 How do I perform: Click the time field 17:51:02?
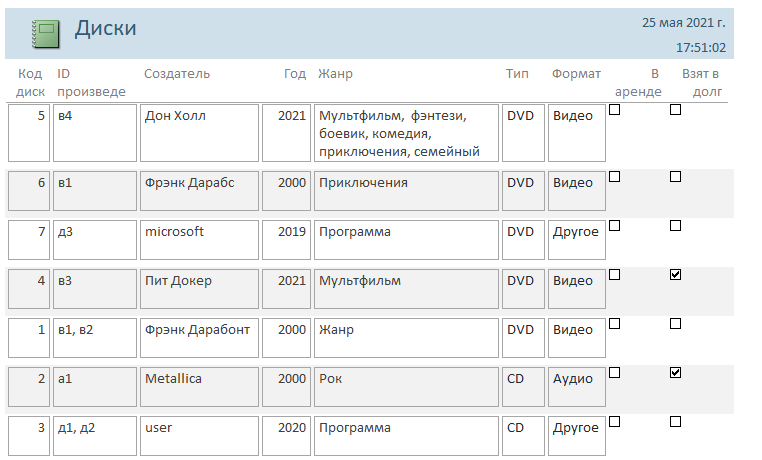tap(700, 47)
